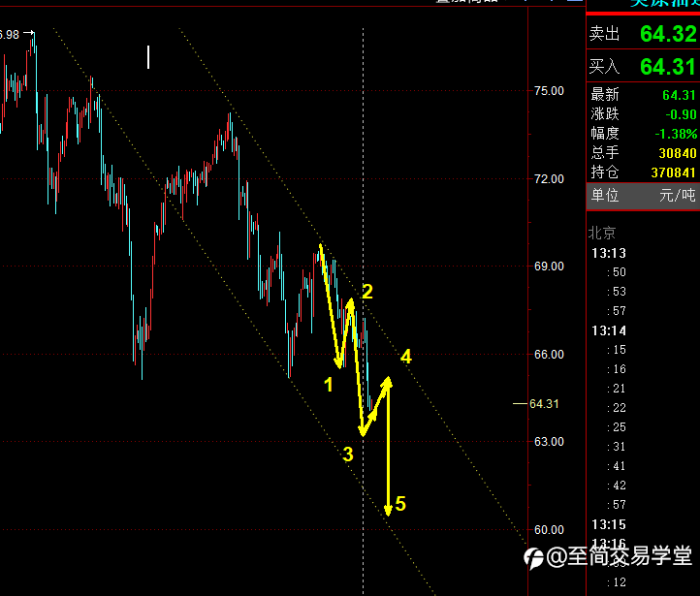Click the 60.00 price axis label
The height and width of the screenshot is (596, 700).
(x=549, y=530)
